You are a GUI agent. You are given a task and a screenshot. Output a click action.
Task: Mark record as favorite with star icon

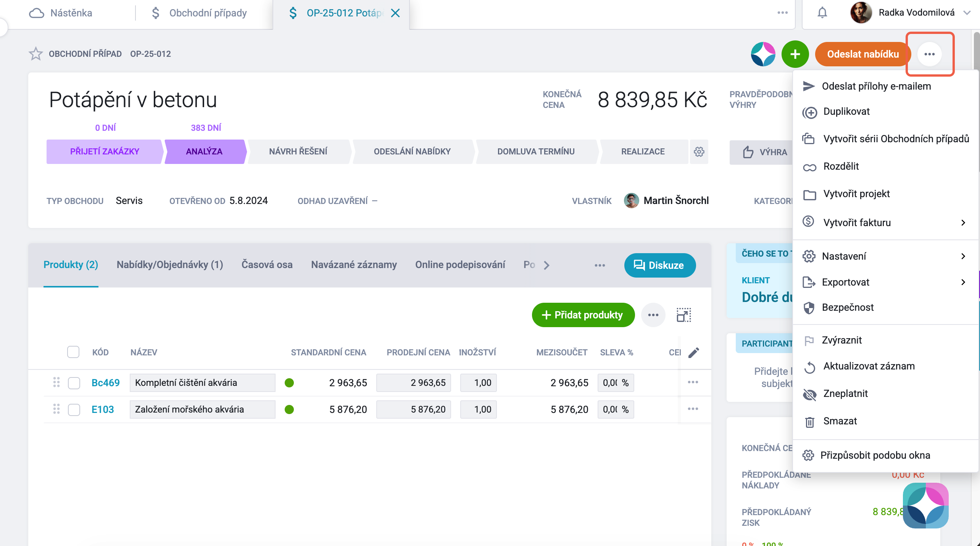(36, 54)
